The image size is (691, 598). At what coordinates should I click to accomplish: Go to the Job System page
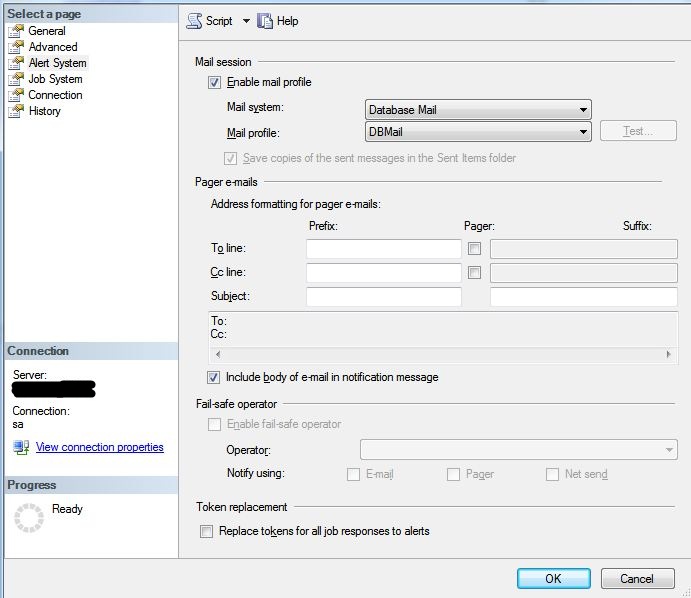pos(56,79)
